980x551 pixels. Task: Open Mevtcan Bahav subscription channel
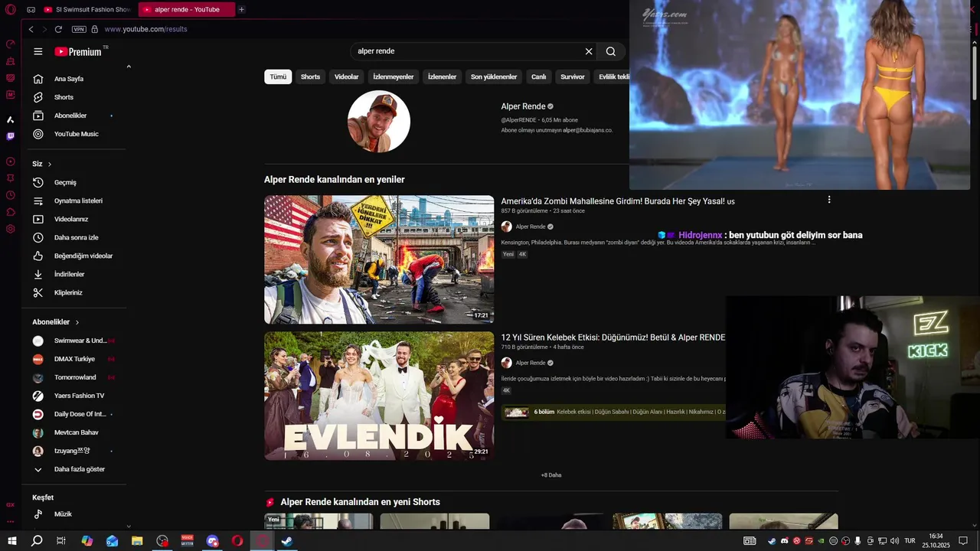click(x=74, y=432)
